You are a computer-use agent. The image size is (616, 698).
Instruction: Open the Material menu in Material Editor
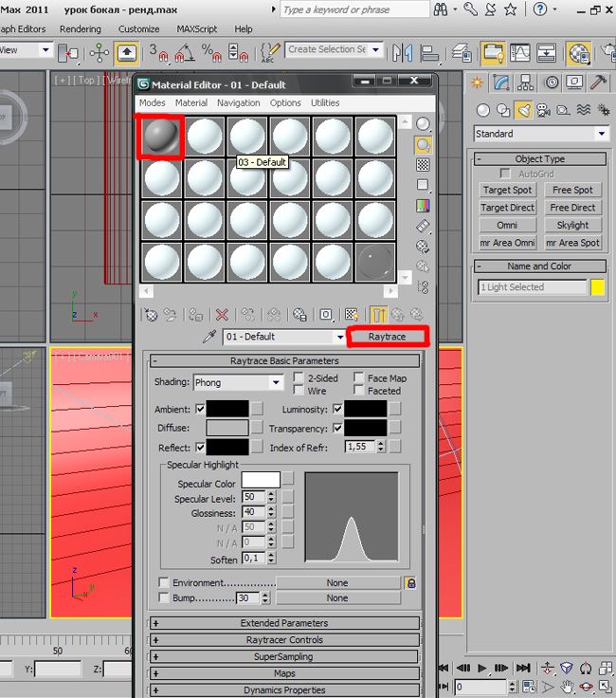click(x=191, y=102)
